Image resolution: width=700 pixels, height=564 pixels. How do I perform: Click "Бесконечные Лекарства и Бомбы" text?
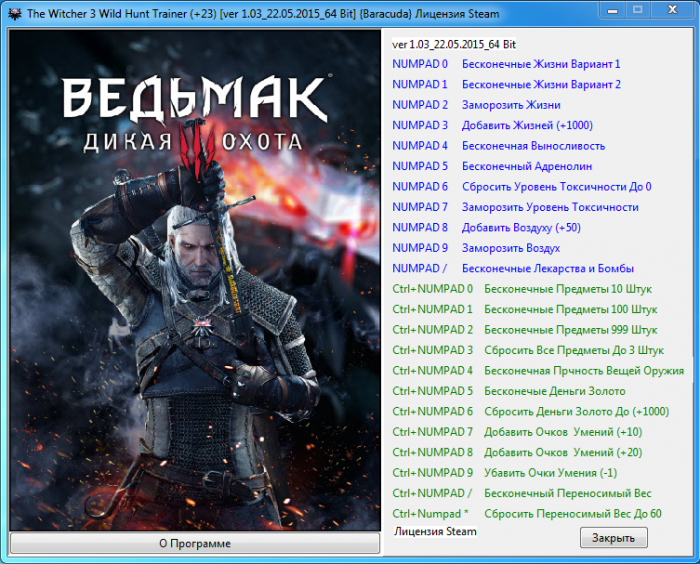coord(548,268)
